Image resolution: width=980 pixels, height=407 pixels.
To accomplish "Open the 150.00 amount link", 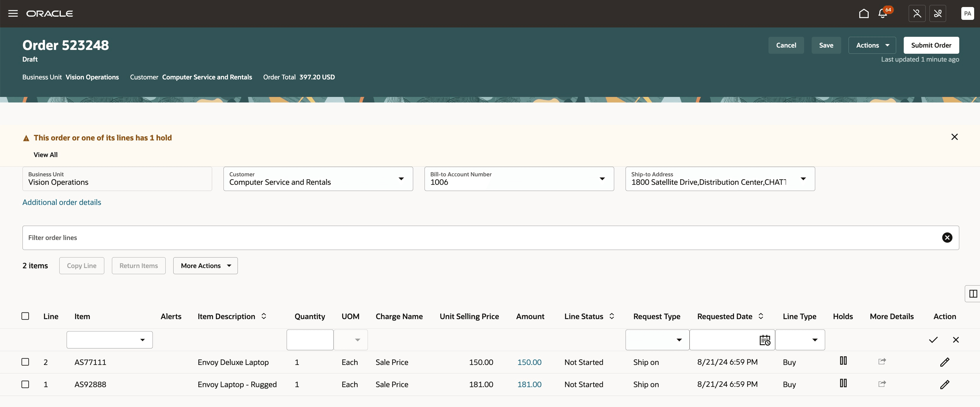I will click(x=529, y=362).
